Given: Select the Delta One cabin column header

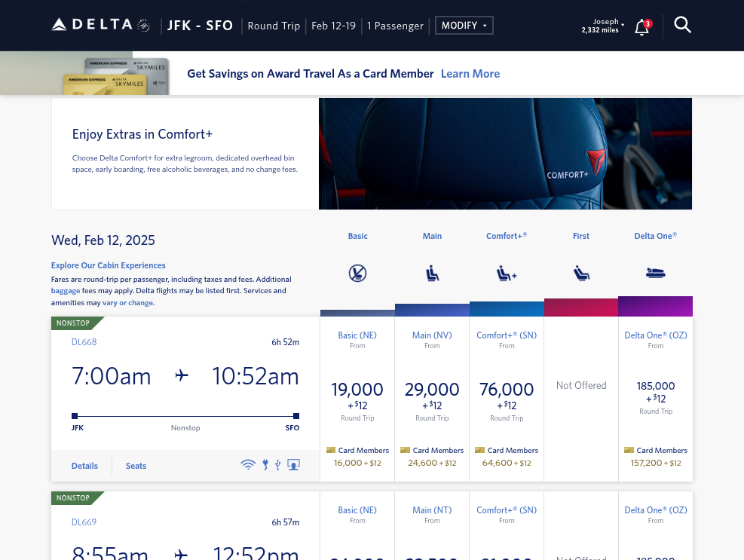Looking at the screenshot, I should tap(655, 236).
